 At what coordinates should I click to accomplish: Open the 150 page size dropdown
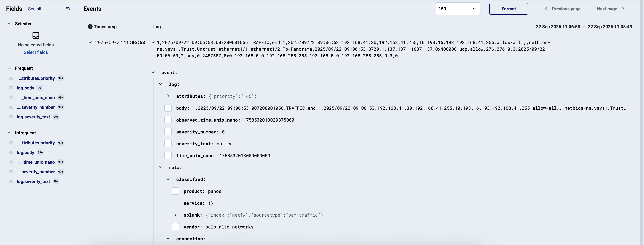(x=458, y=9)
